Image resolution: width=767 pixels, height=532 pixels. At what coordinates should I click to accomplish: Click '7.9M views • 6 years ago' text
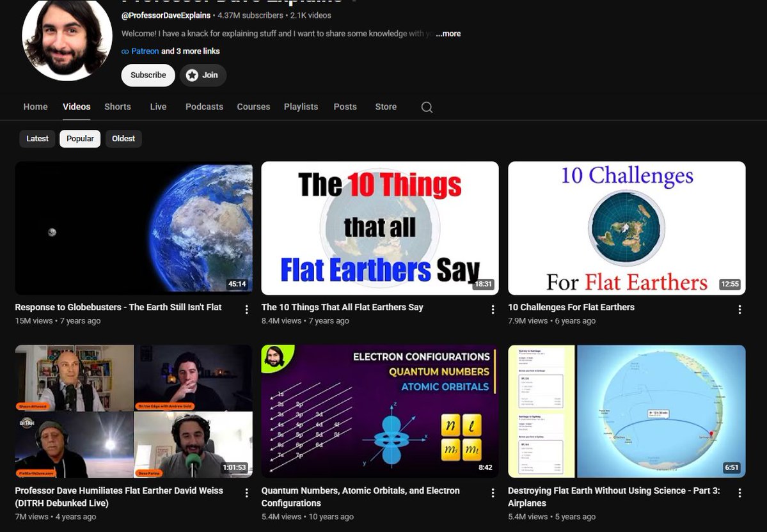pyautogui.click(x=552, y=321)
